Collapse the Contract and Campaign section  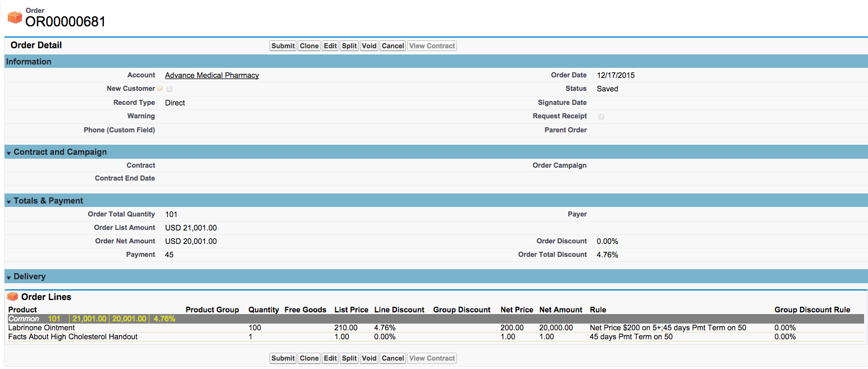9,153
